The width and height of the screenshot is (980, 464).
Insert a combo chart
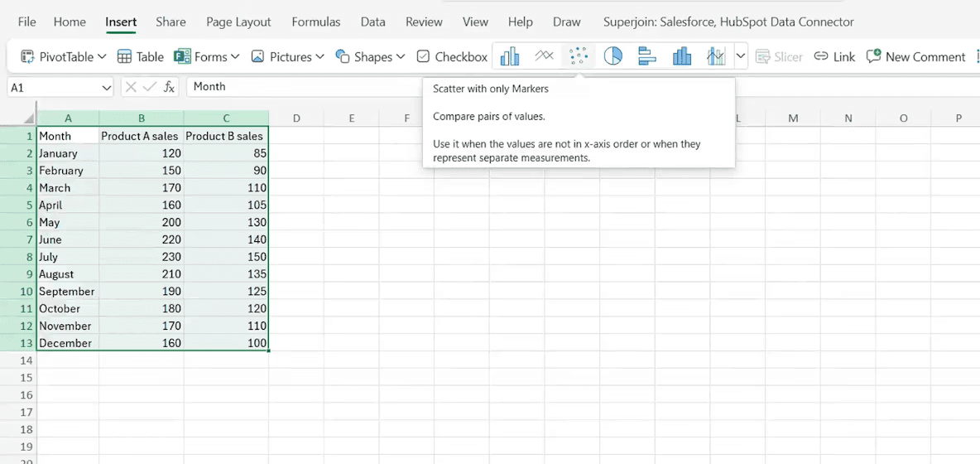716,57
